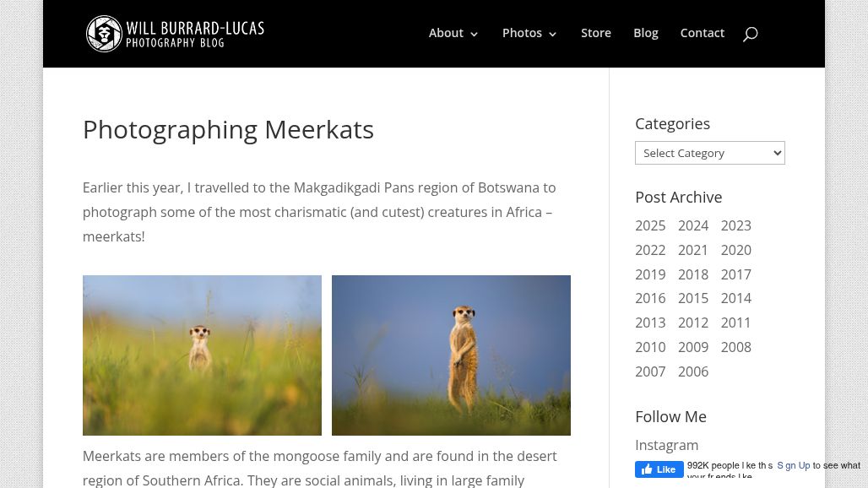868x488 pixels.
Task: Navigate to the Contact page
Action: (702, 33)
